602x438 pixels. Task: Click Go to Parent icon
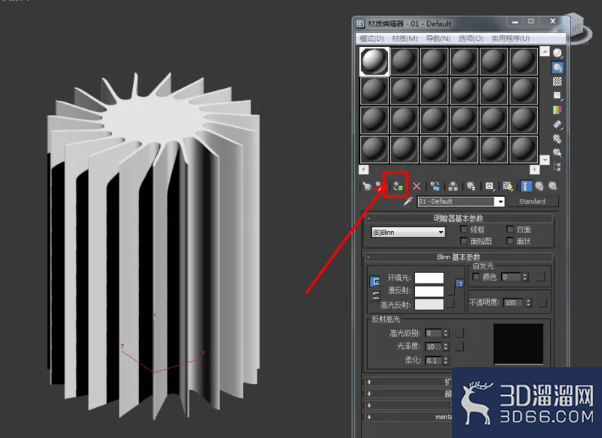pos(539,187)
